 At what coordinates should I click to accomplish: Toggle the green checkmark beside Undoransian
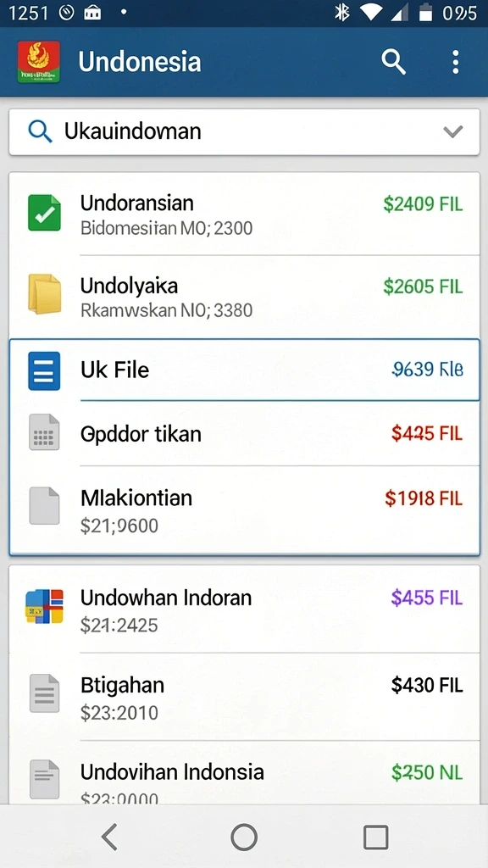[x=44, y=213]
